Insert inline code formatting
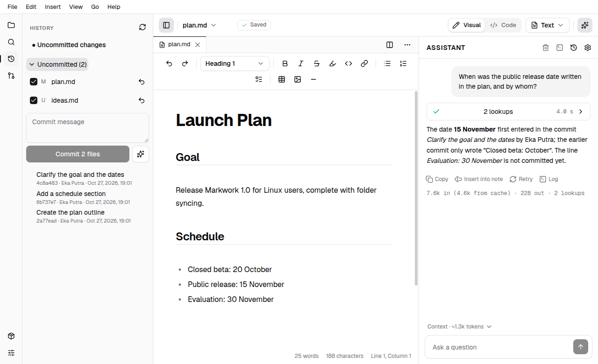Image resolution: width=598 pixels, height=364 pixels. [x=349, y=63]
